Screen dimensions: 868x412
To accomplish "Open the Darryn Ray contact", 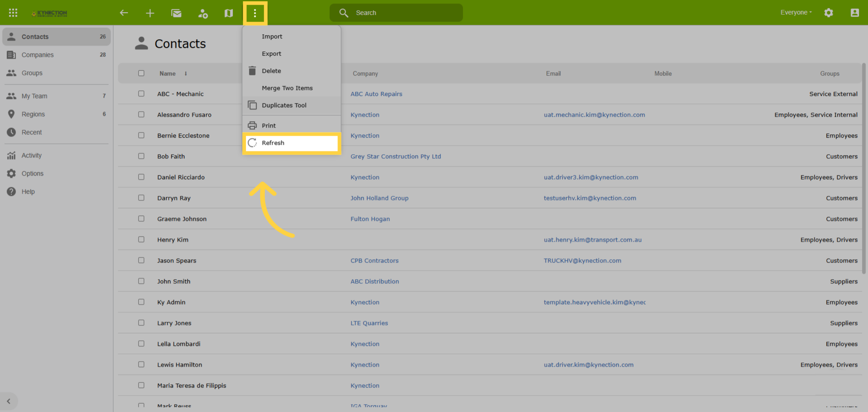I will coord(174,198).
